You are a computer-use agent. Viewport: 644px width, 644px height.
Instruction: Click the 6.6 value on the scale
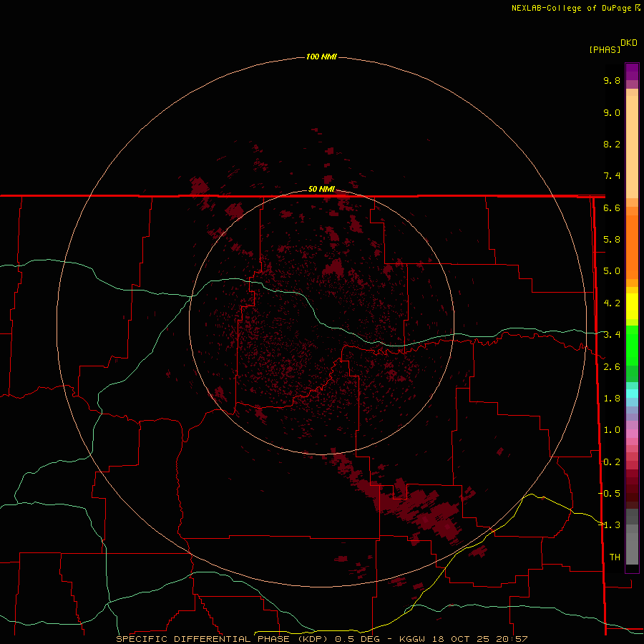click(x=612, y=208)
